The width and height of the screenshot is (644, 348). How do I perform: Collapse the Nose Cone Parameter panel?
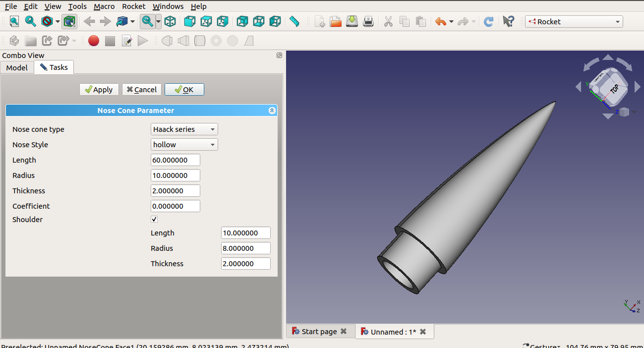[272, 110]
